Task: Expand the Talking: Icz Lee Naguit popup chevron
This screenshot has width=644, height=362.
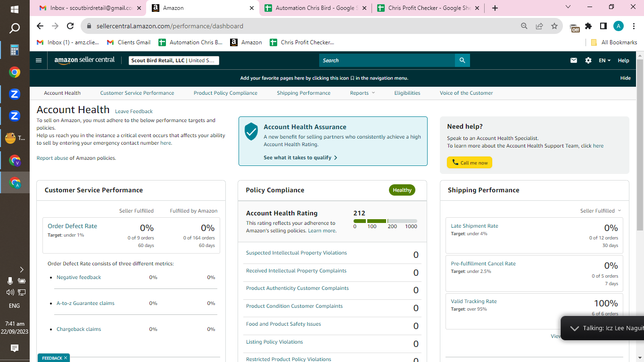Action: pos(574,329)
